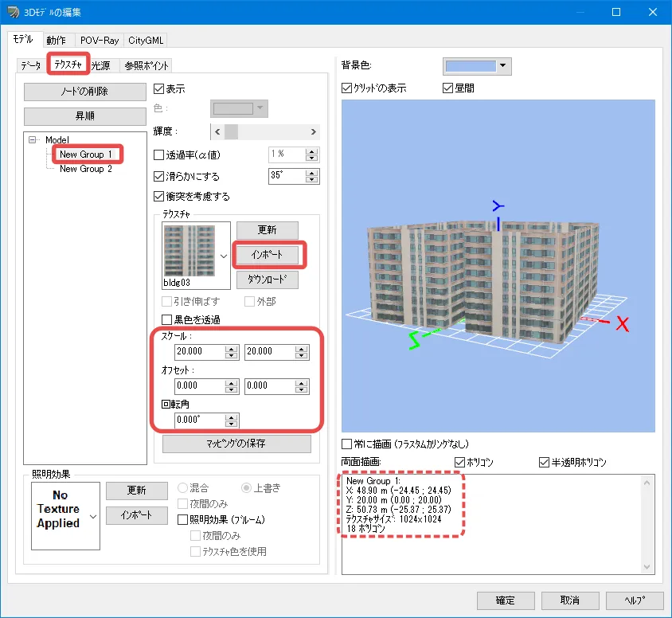Viewport: 672px width, 618px height.
Task: Toggle the 表示 checkbox
Action: click(x=158, y=88)
